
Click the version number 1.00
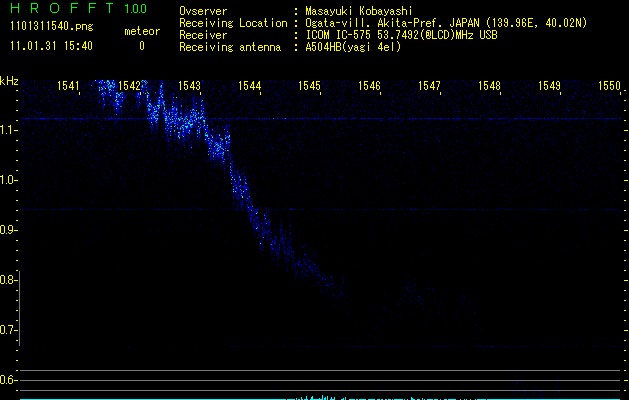click(x=135, y=8)
